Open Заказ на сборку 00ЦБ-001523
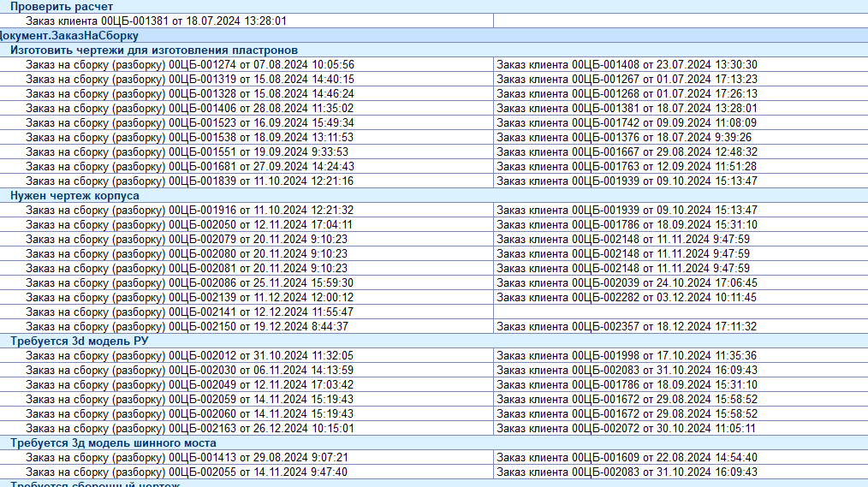The image size is (868, 487). click(x=190, y=123)
